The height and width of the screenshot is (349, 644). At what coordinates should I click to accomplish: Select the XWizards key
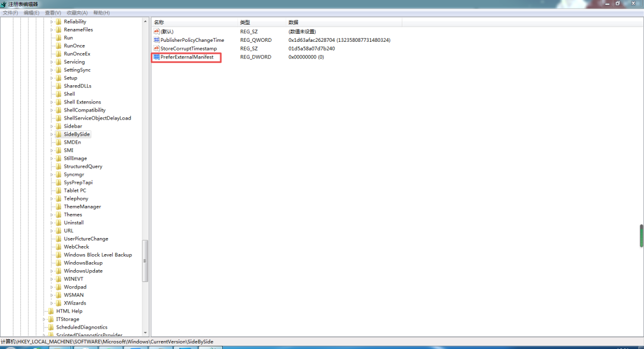pos(75,303)
